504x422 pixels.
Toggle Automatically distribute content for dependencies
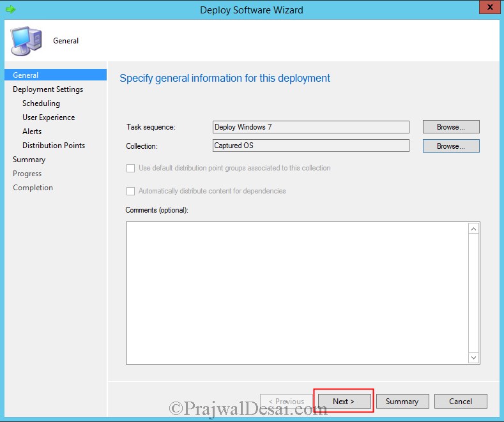pos(130,191)
